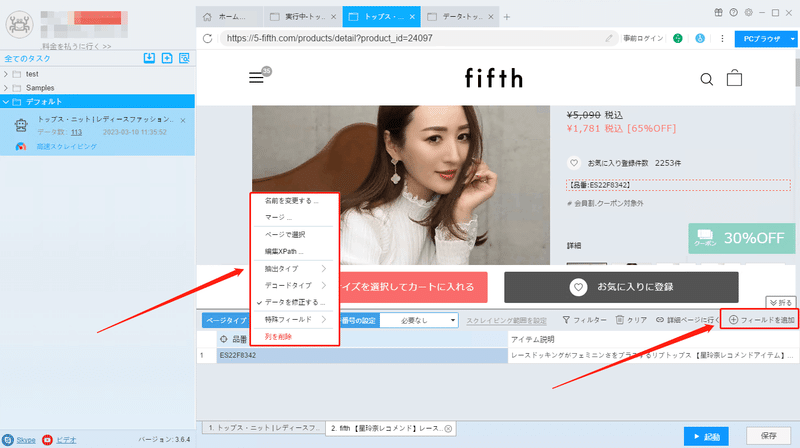The image size is (800, 448).
Task: Click the import task icon beside 全てのタスク
Action: (149, 58)
